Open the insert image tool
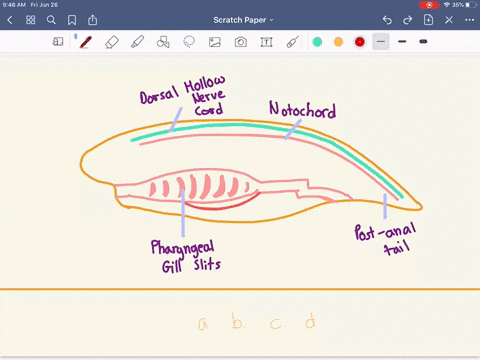The height and width of the screenshot is (360, 480). [x=215, y=42]
